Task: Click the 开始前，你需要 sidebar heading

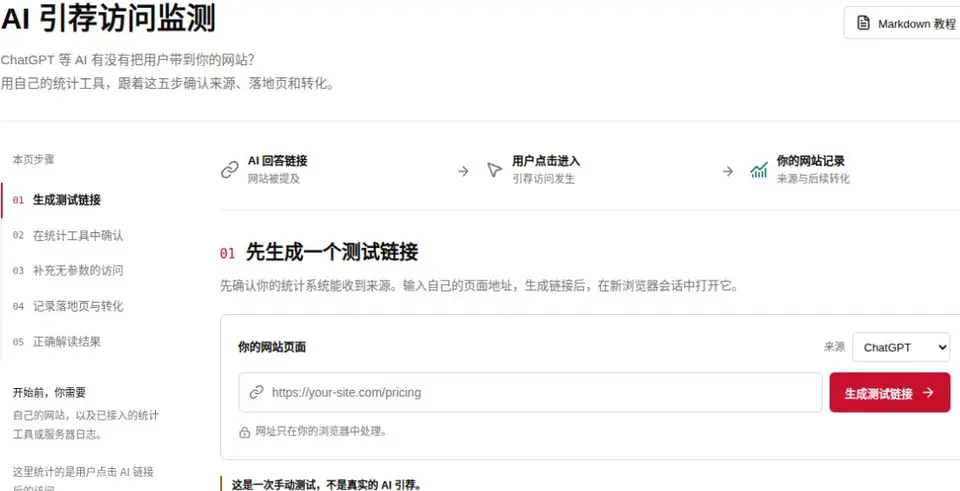Action: click(49, 392)
